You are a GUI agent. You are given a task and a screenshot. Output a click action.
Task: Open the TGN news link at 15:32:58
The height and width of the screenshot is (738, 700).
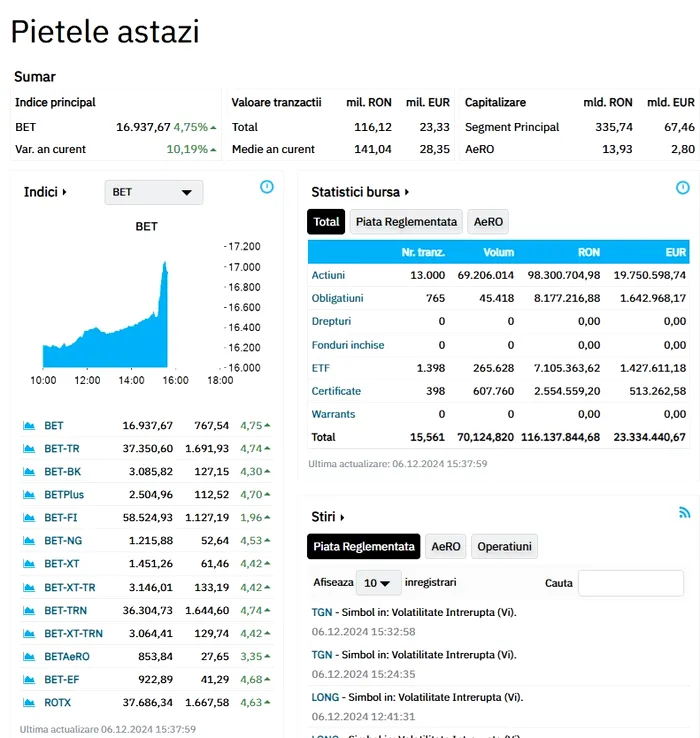321,612
